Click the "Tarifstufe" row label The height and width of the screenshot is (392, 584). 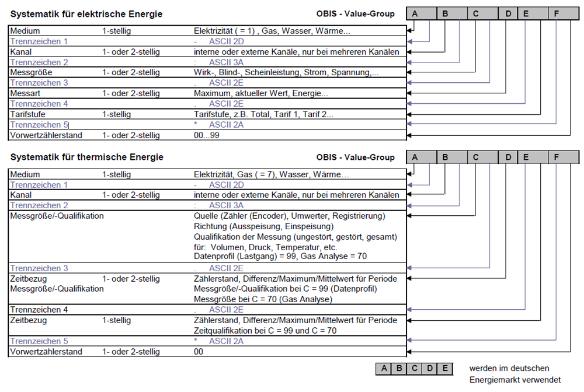27,114
